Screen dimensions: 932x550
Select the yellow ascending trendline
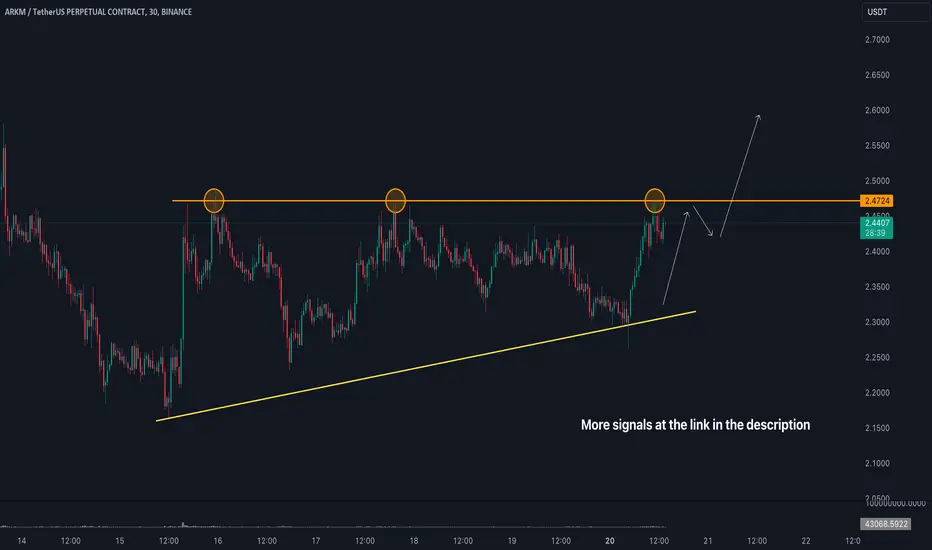tap(426, 366)
